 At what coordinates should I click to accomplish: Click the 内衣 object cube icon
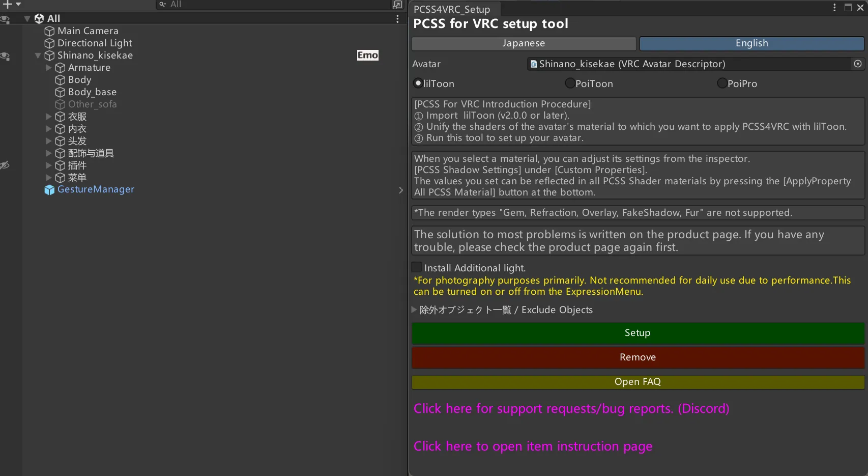click(60, 129)
